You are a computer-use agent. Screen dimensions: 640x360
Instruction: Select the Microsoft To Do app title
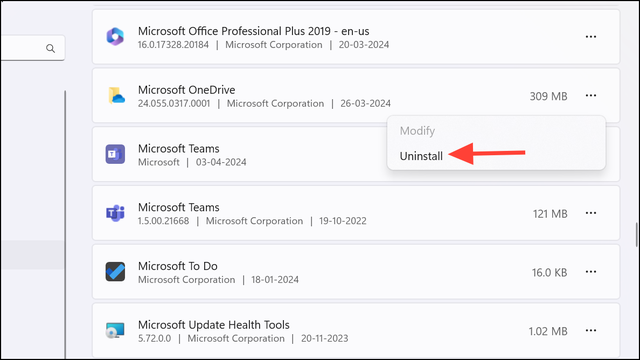[178, 266]
